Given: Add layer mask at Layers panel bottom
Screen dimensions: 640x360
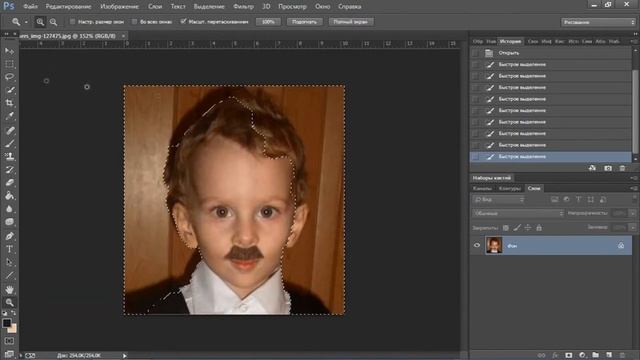Looking at the screenshot, I should click(569, 355).
